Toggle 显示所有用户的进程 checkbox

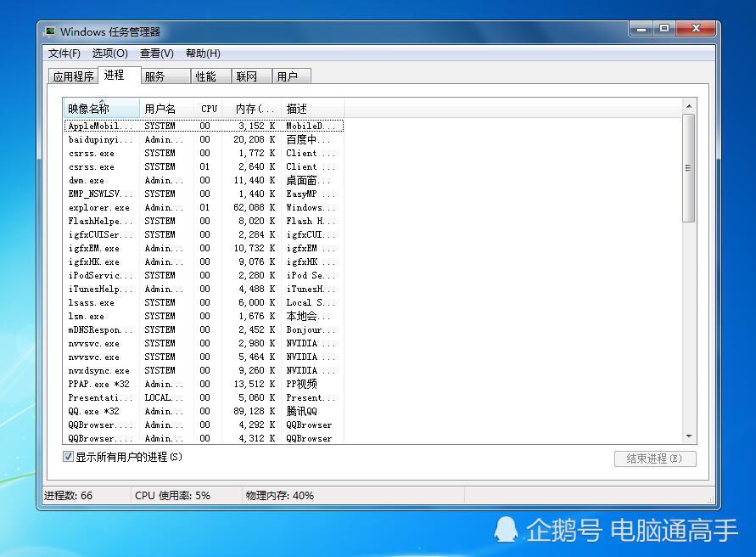[68, 457]
